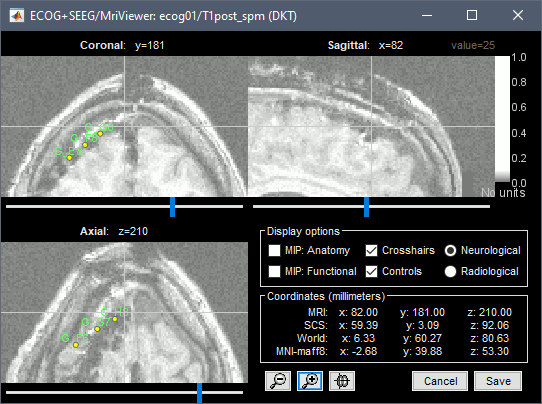This screenshot has height=404, width=542.
Task: Click the MNI-maff8 x: -2.68 value
Action: [x=358, y=351]
